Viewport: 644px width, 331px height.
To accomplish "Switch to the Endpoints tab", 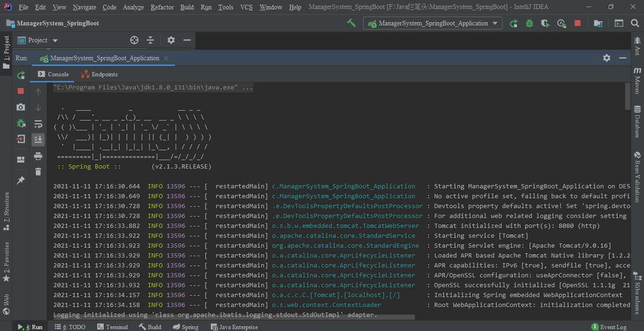I will 99,74.
